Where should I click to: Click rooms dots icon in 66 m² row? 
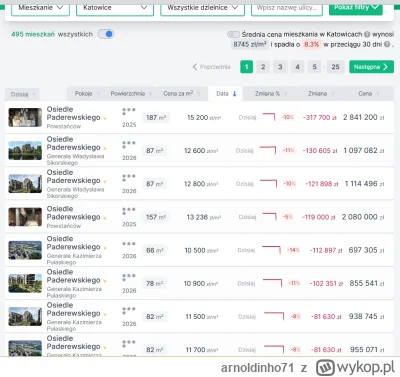tap(128, 244)
